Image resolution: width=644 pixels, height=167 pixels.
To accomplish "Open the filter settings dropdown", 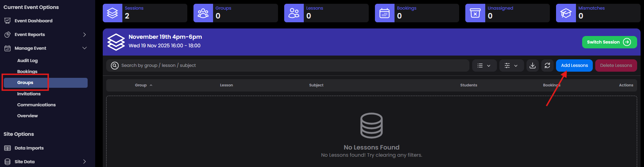I will pos(511,65).
